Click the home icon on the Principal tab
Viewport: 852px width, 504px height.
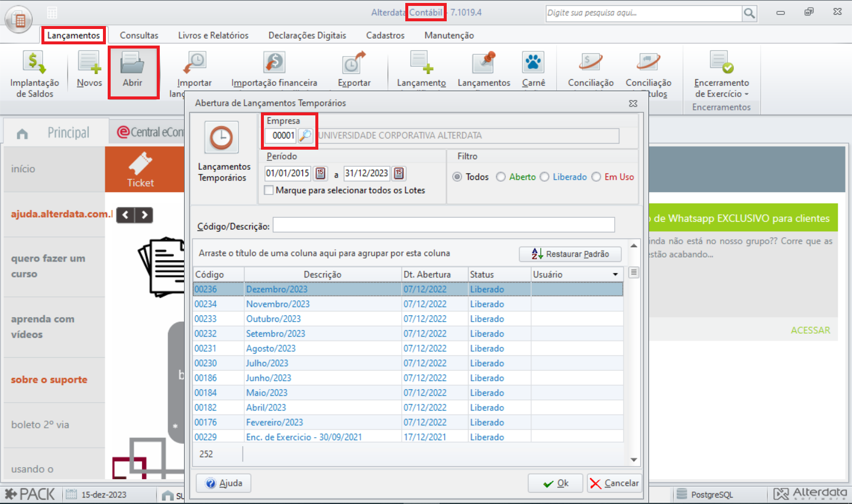pyautogui.click(x=22, y=134)
